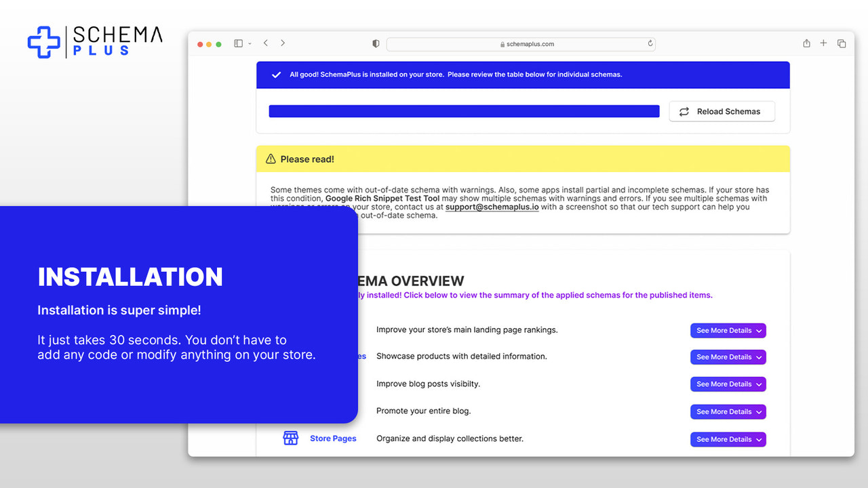Click the SchemaPlus cross logo icon
This screenshot has height=488, width=868.
pos(44,42)
